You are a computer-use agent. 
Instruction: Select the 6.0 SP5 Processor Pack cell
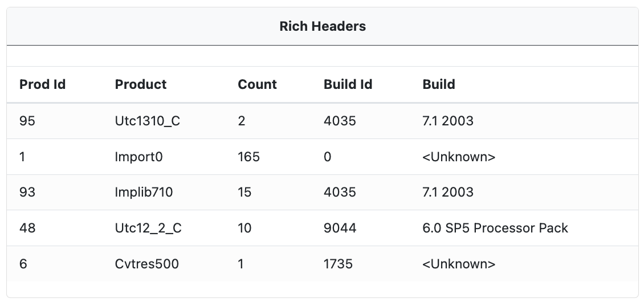point(495,228)
